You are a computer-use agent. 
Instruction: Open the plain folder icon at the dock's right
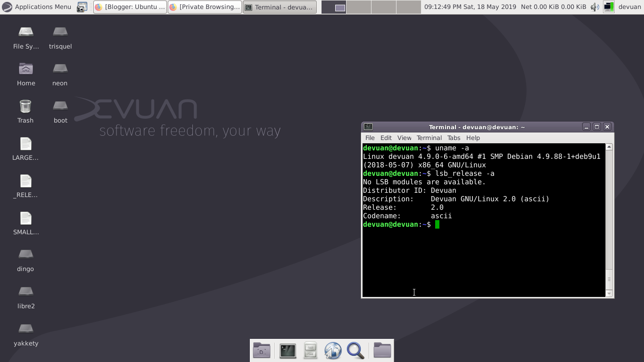[382, 350]
